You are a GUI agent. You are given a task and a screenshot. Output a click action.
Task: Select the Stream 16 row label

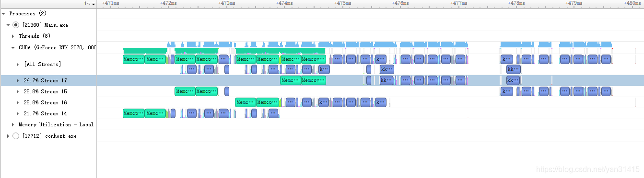[45, 102]
